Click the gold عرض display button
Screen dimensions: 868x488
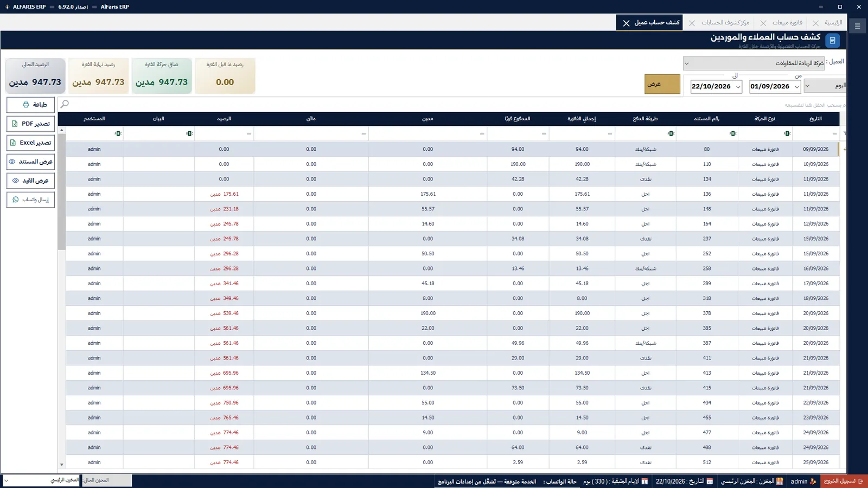pos(662,84)
